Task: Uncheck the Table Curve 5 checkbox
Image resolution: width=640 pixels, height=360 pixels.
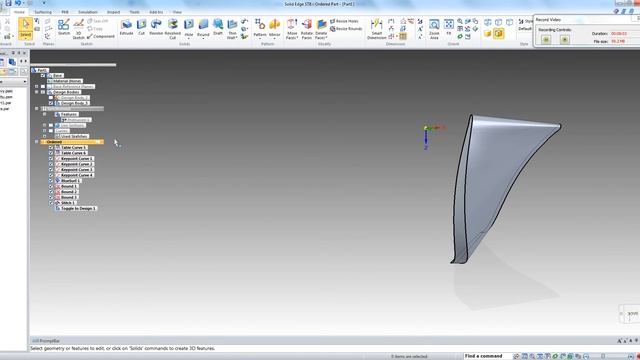Action: [x=51, y=147]
